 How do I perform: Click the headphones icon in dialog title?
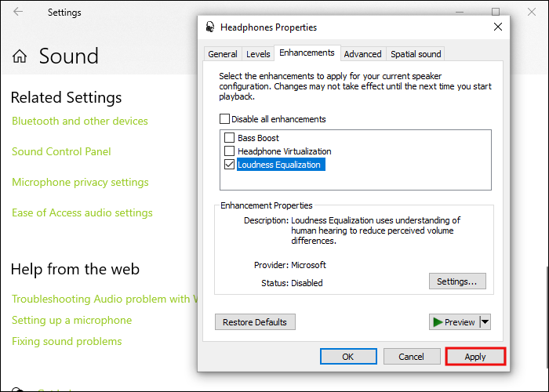(210, 27)
